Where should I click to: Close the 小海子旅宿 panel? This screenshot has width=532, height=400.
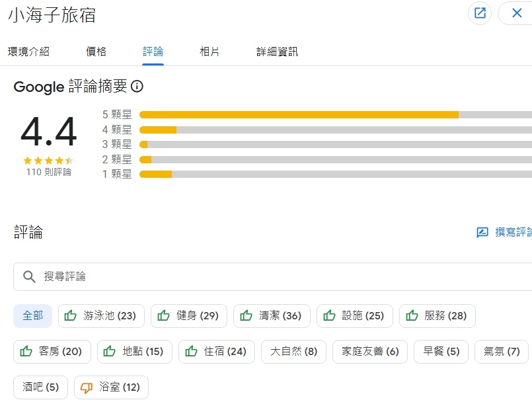point(517,13)
